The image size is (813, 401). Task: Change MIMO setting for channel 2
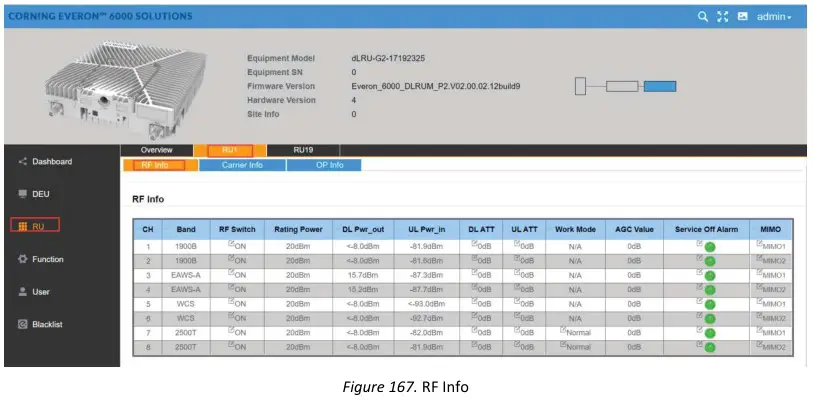pyautogui.click(x=770, y=259)
